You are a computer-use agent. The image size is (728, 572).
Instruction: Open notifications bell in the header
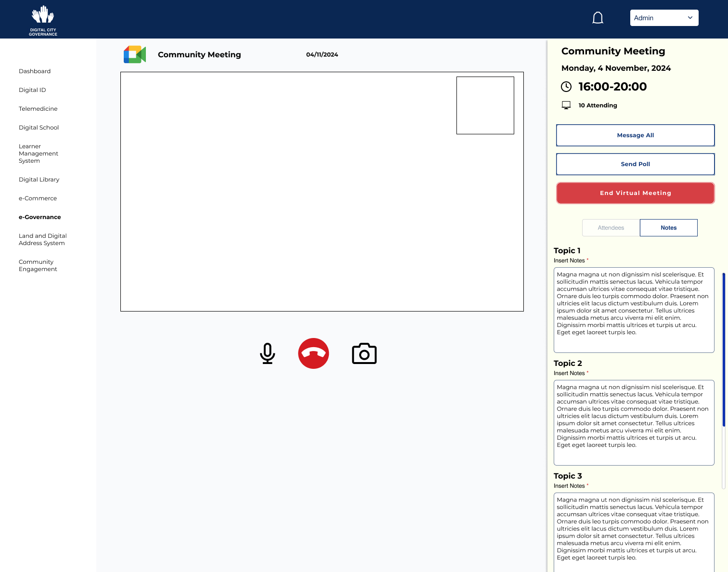click(598, 18)
